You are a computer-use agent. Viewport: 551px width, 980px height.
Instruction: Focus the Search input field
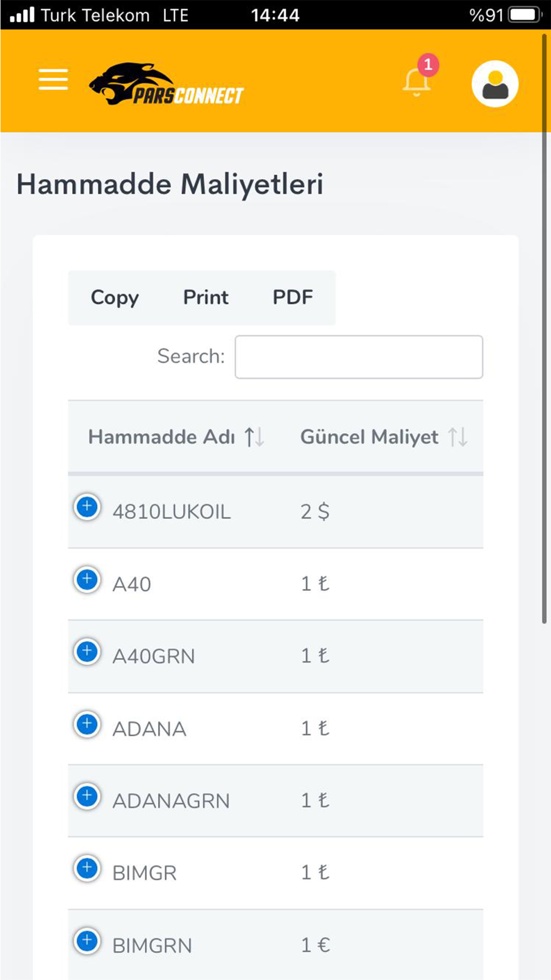(359, 357)
